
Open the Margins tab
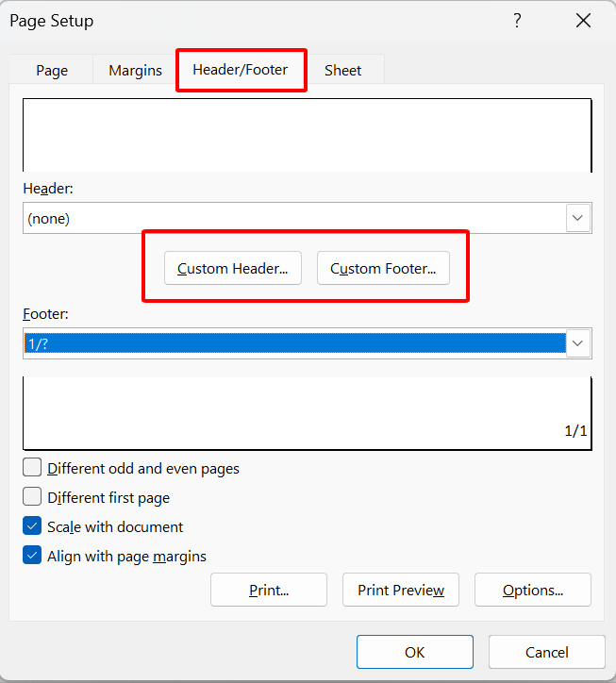135,71
